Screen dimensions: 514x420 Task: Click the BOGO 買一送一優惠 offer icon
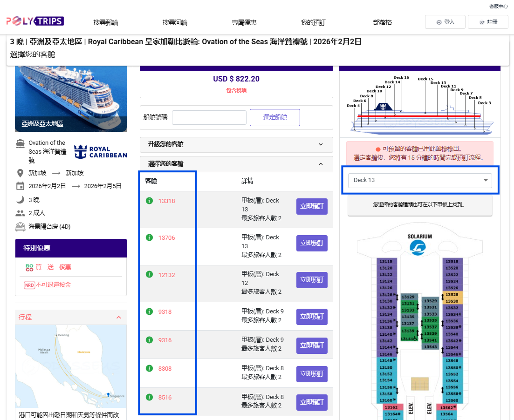coord(29,267)
